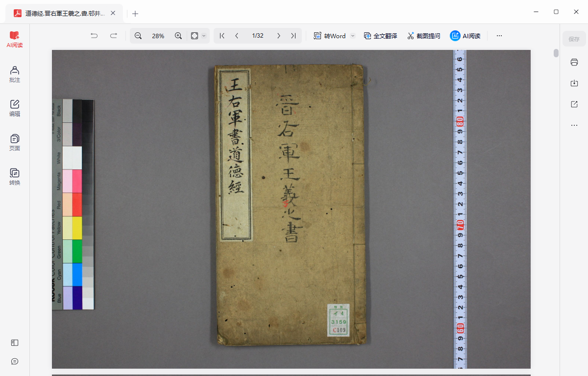
Task: Click the 转Word convert button
Action: (x=330, y=36)
